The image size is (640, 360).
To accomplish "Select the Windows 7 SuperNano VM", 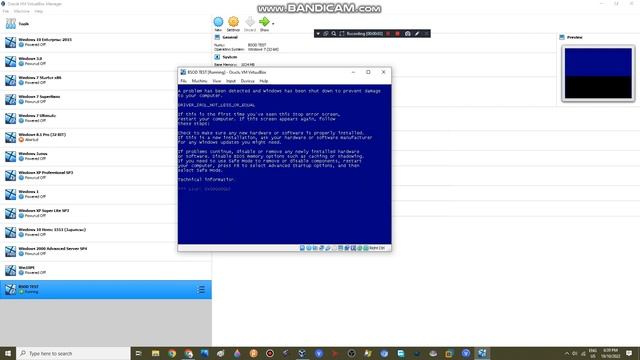I will [106, 99].
